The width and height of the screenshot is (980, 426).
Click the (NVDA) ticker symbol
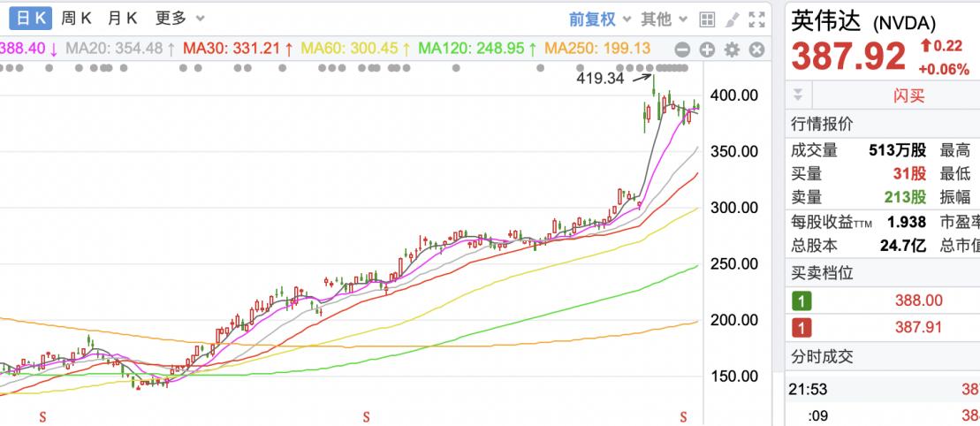pyautogui.click(x=904, y=24)
